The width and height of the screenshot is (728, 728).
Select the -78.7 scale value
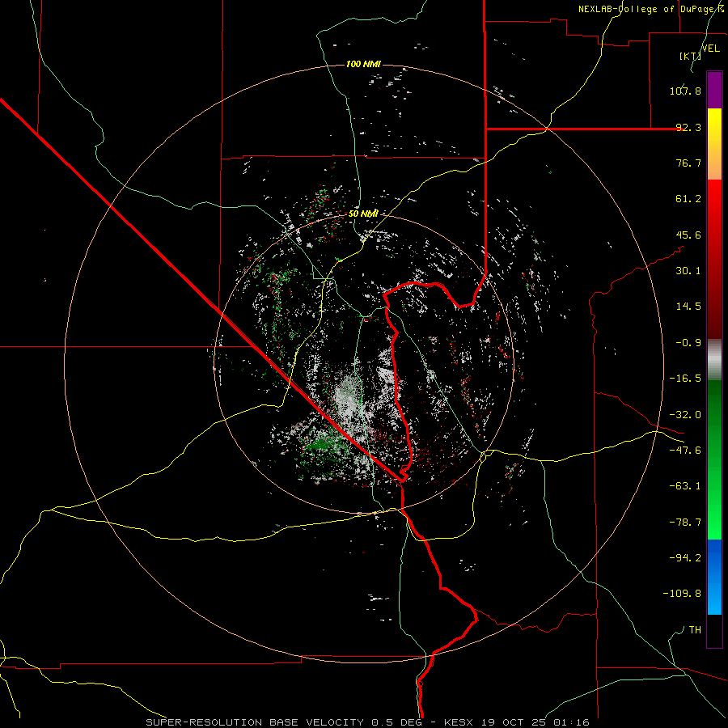click(x=685, y=523)
